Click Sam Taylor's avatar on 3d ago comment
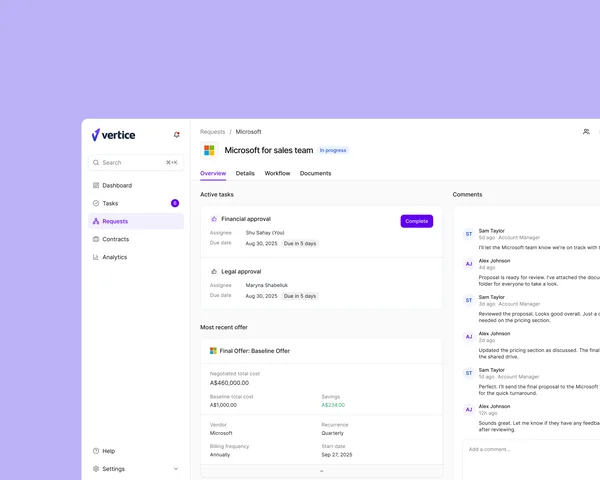600x480 pixels. click(469, 300)
